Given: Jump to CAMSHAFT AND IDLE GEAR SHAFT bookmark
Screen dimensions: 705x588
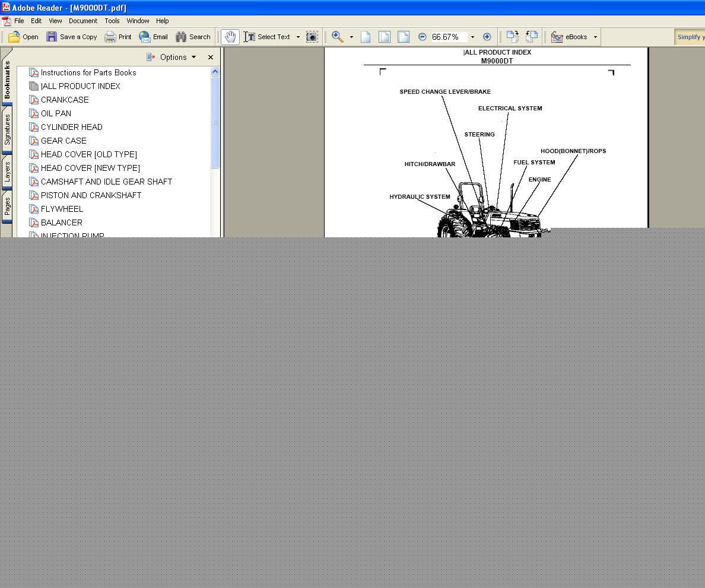Looking at the screenshot, I should (x=107, y=182).
